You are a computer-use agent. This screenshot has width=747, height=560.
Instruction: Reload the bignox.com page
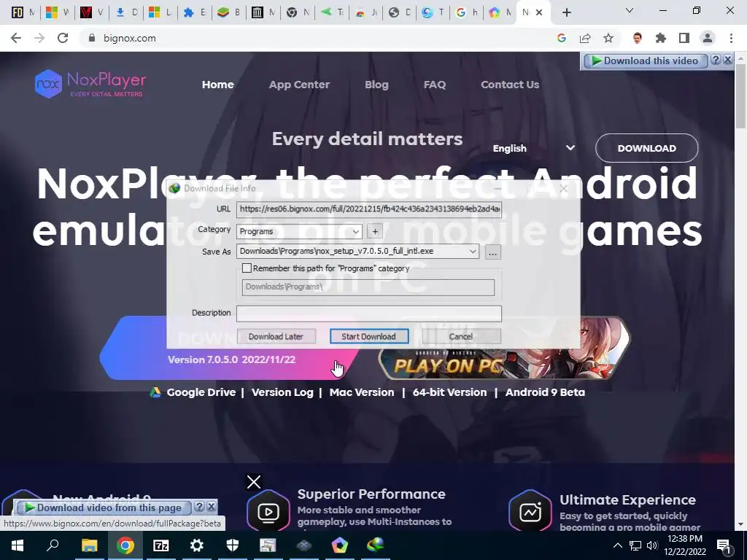pos(63,38)
